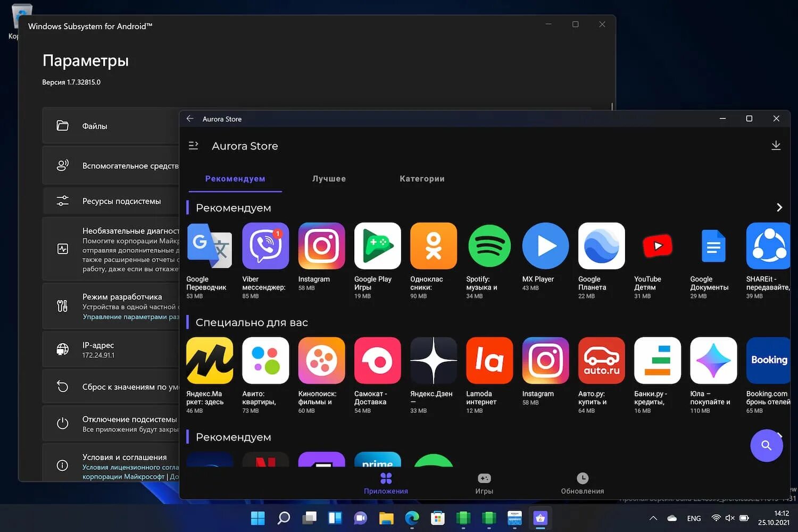This screenshot has height=532, width=798.
Task: Switch to the Рекомендуем tab
Action: tap(235, 179)
